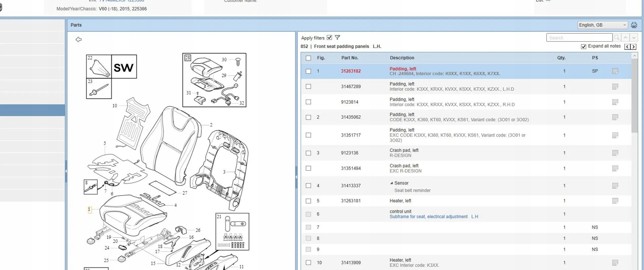Viewport: 644px width, 270px height.
Task: Check the box for part 31435062
Action: click(x=308, y=117)
